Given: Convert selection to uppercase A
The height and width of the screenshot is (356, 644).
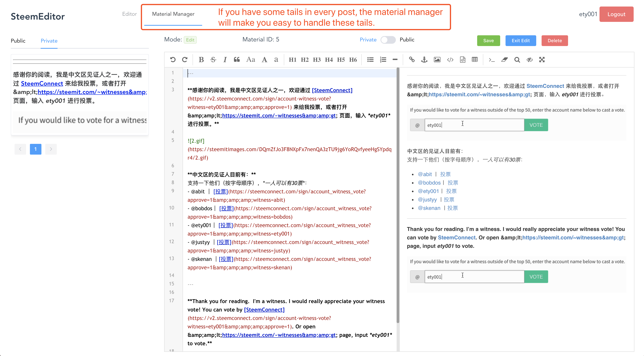Looking at the screenshot, I should coord(264,59).
